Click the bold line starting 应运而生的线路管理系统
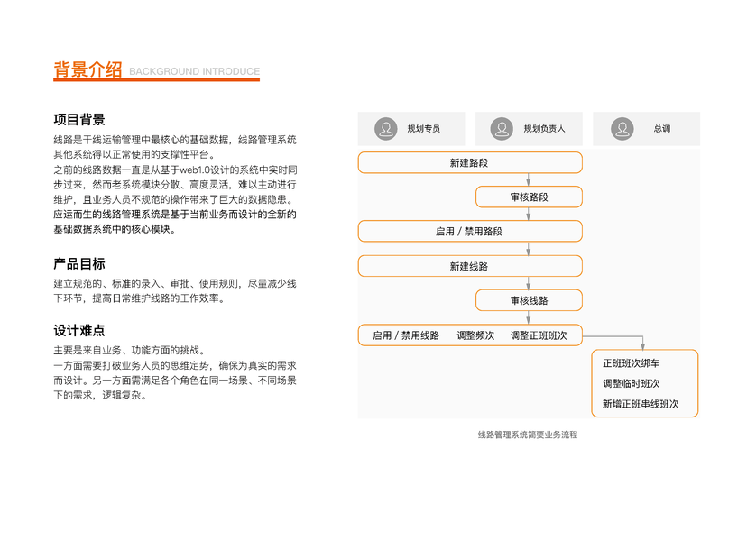The width and height of the screenshot is (756, 541). tap(175, 214)
